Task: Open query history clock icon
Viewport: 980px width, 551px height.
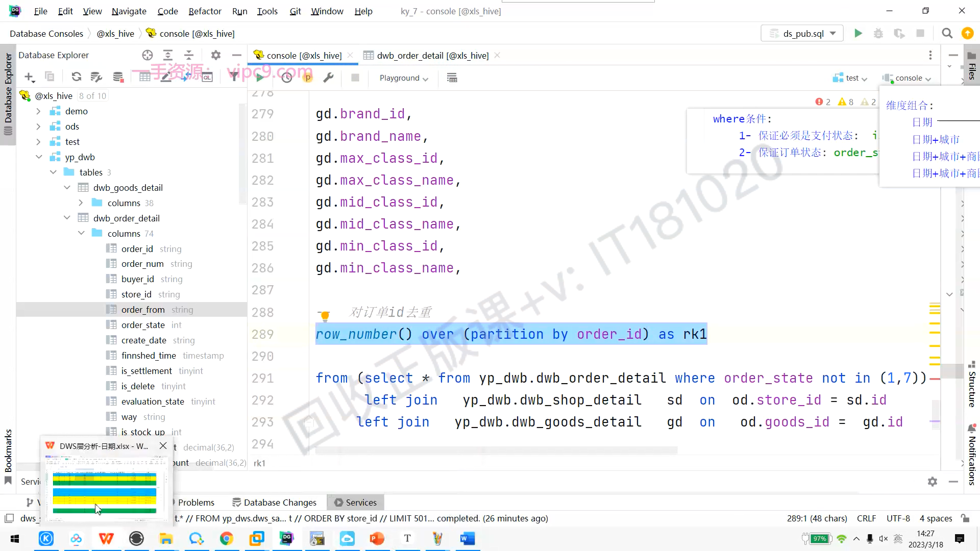Action: click(287, 78)
